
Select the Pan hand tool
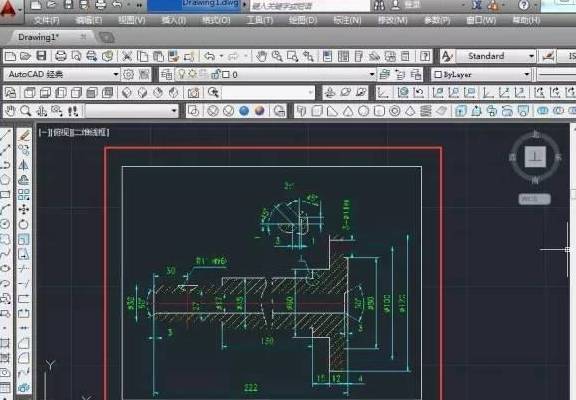(261, 56)
